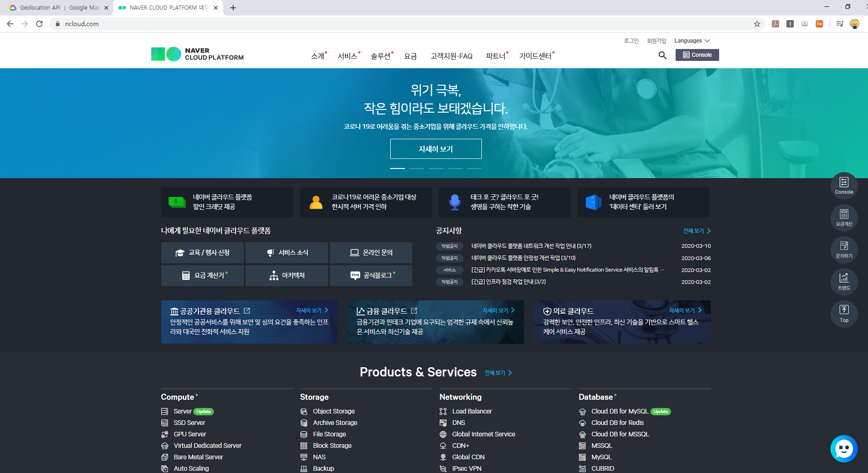The height and width of the screenshot is (473, 868).
Task: Open the 고객지원·FAQ menu item
Action: pyautogui.click(x=452, y=56)
